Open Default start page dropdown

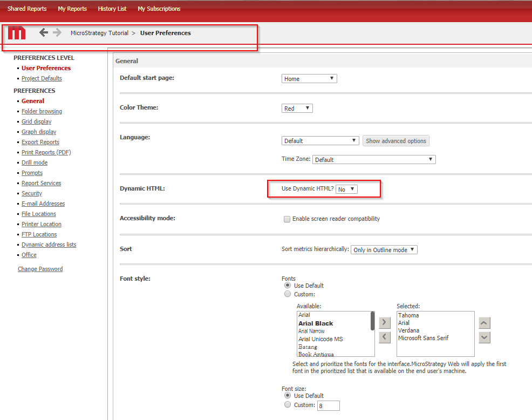point(309,78)
